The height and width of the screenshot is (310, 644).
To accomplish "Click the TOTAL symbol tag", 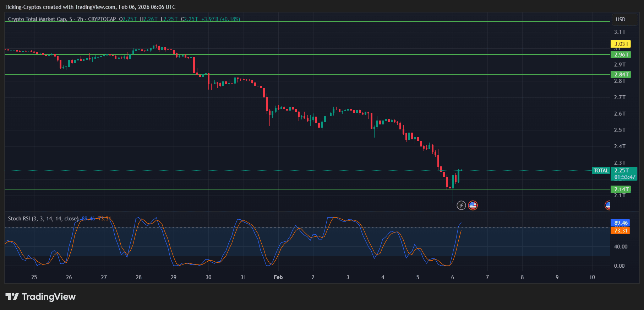I will click(x=601, y=171).
